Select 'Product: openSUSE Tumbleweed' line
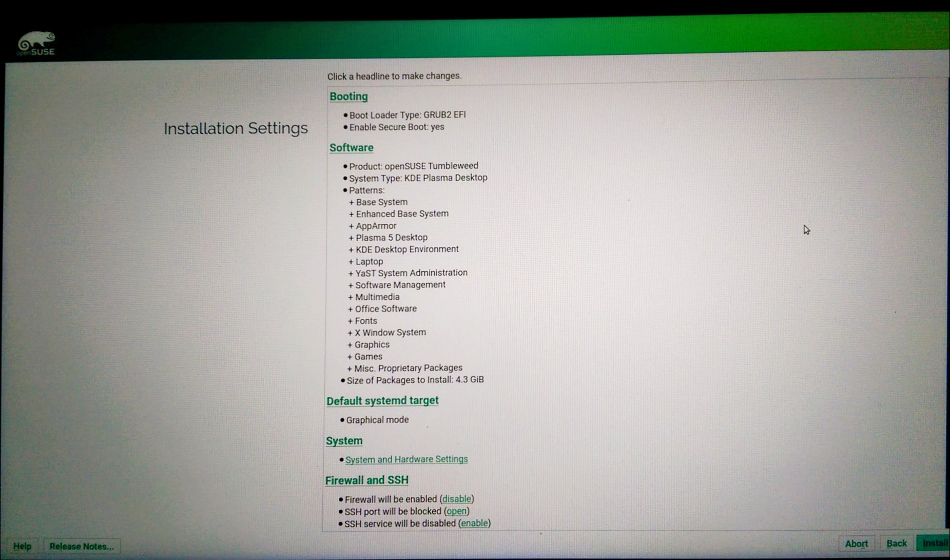The image size is (950, 560). pos(414,166)
